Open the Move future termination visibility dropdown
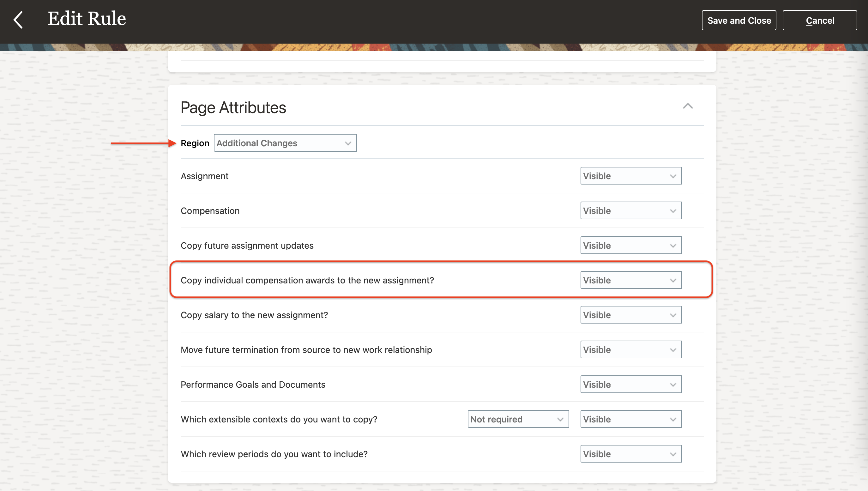The height and width of the screenshot is (491, 868). point(630,349)
